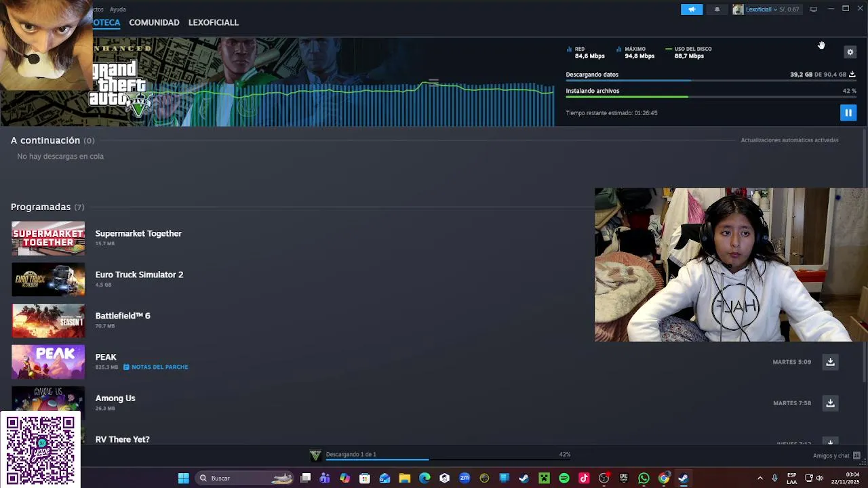Click the Programadas (7) heading
Viewport: 868px width, 488px height.
[47, 207]
